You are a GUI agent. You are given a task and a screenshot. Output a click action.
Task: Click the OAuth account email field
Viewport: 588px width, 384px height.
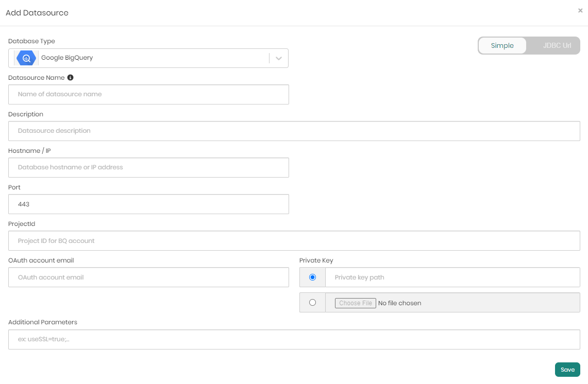148,277
